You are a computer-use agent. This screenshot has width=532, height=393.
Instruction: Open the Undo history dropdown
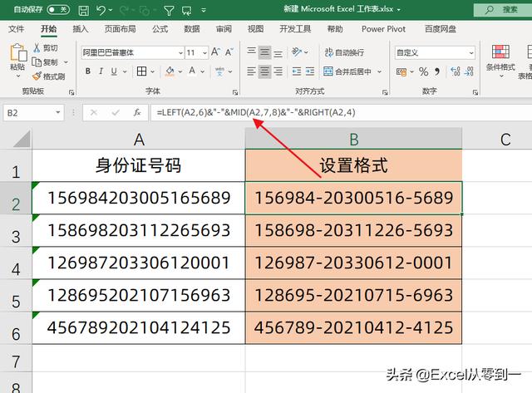pyautogui.click(x=111, y=11)
